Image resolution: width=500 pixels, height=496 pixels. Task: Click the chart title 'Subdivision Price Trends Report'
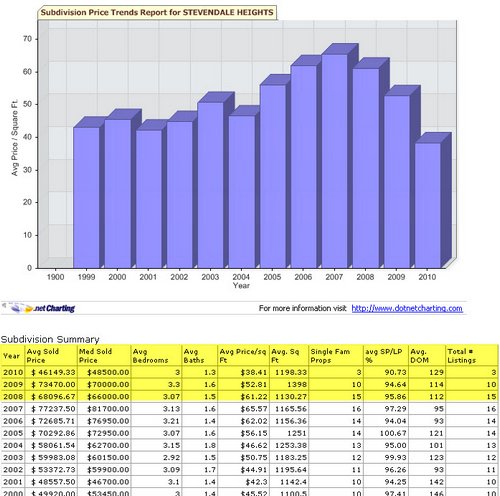coord(157,13)
